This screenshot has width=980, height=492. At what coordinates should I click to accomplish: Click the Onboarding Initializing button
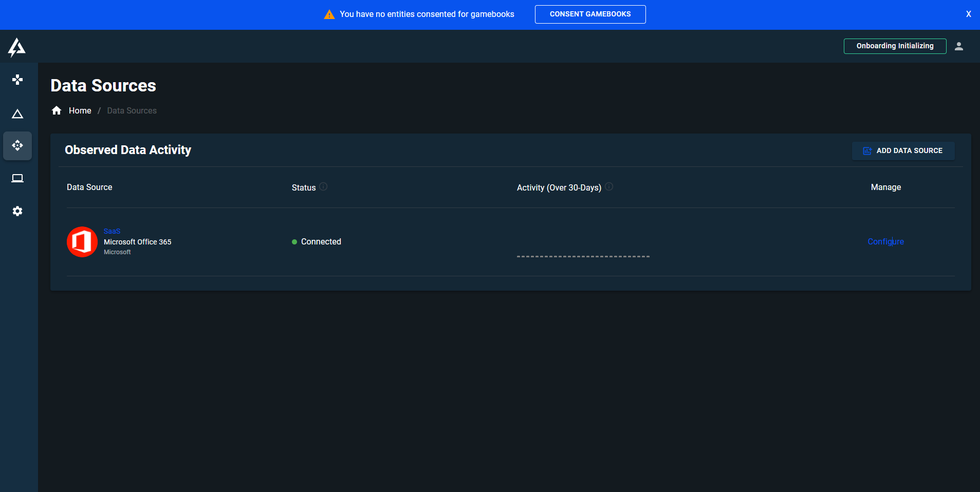[895, 46]
